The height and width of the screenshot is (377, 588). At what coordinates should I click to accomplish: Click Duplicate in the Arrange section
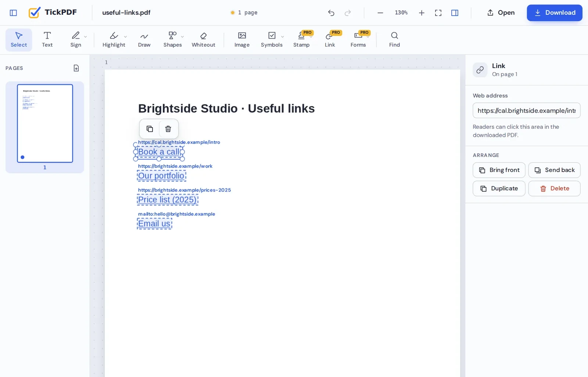pyautogui.click(x=499, y=188)
